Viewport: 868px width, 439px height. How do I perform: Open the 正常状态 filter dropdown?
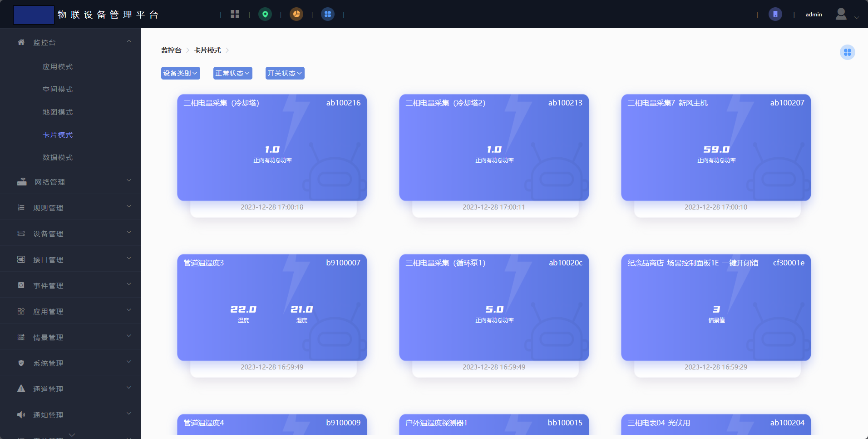pos(232,73)
